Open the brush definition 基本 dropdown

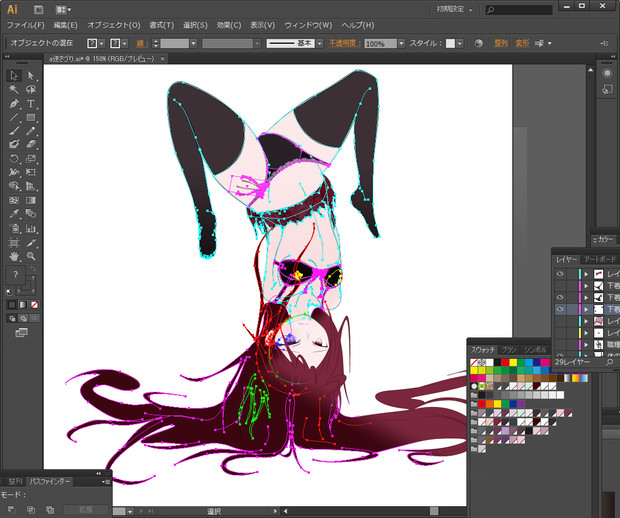pyautogui.click(x=319, y=43)
